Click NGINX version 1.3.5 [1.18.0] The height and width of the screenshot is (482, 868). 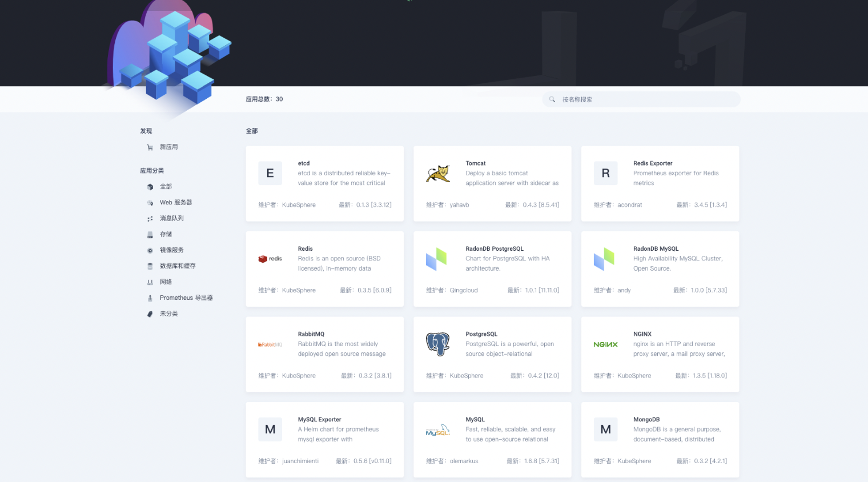click(710, 376)
